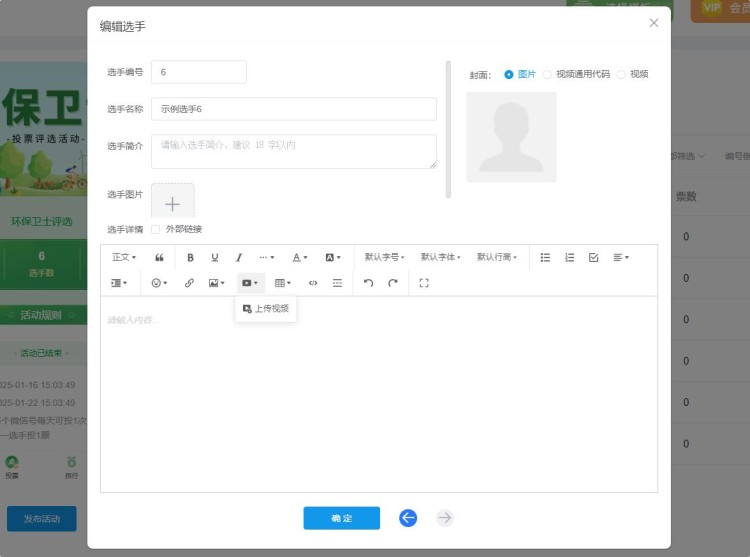Check the 外部链接 checkbox
The width and height of the screenshot is (750, 557).
(156, 229)
